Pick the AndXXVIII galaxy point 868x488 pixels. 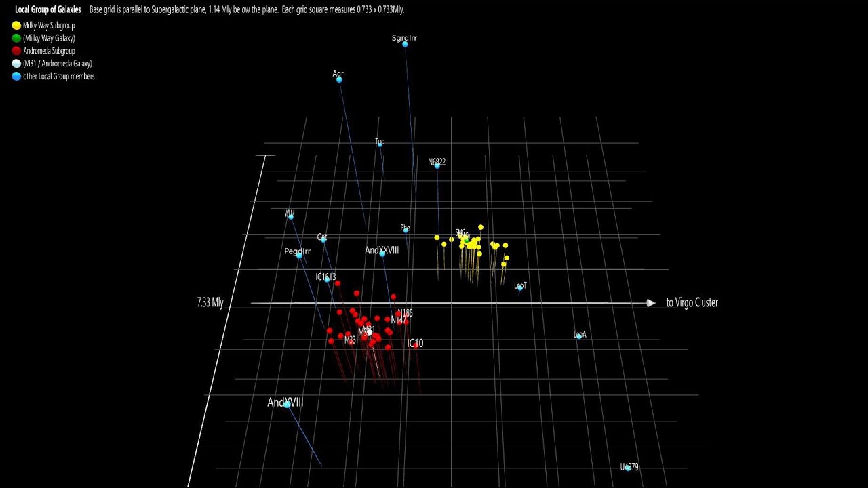coord(382,253)
